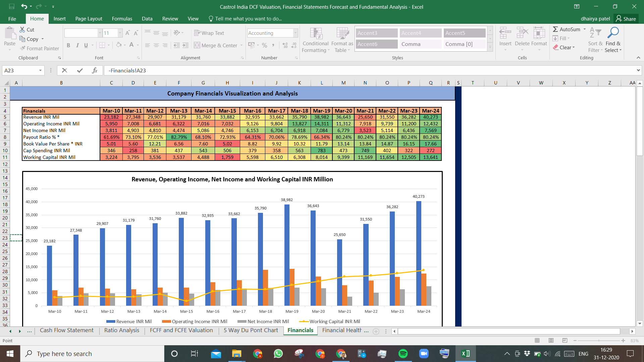Click the Undo arrow icon
The width and height of the screenshot is (644, 362).
24,6
